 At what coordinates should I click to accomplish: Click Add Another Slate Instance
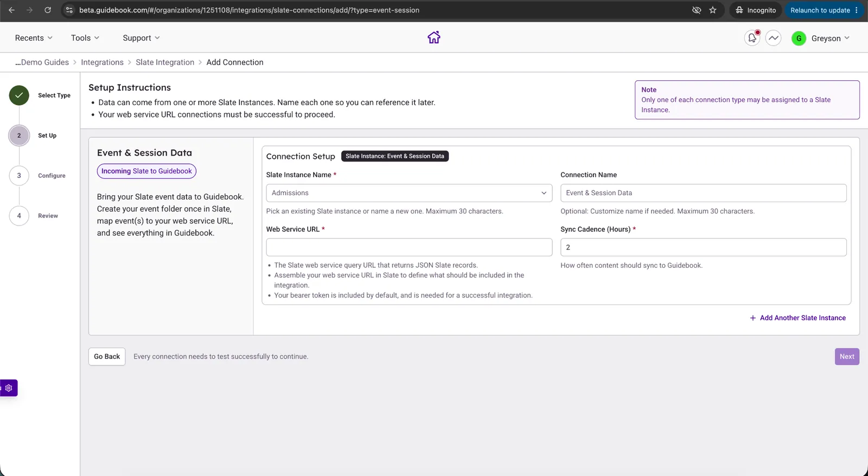(x=797, y=318)
